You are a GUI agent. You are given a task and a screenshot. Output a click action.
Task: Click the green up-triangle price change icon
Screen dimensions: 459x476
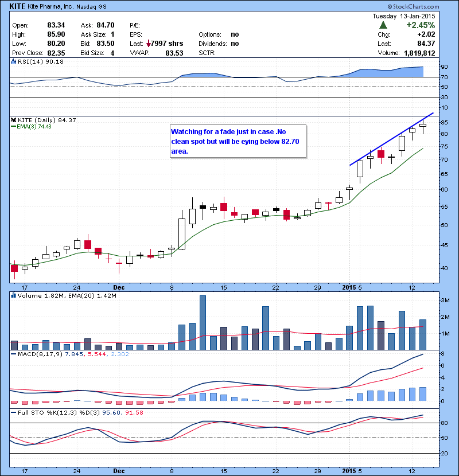click(383, 25)
